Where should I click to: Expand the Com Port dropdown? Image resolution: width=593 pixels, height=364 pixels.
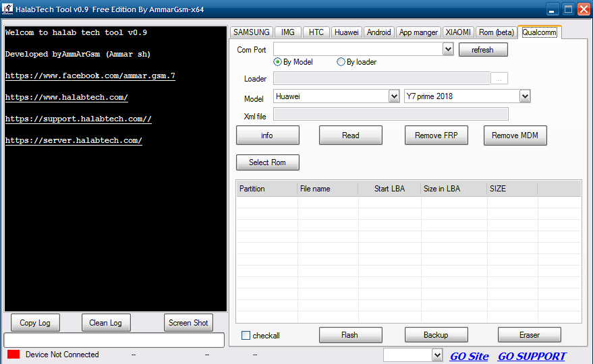(x=448, y=49)
